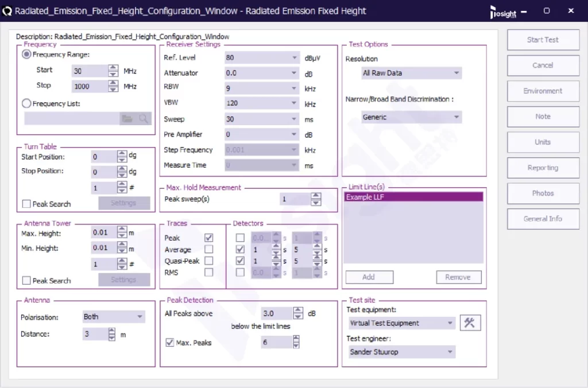Open the test equipment configuration tools icon
The width and height of the screenshot is (588, 388).
click(470, 323)
